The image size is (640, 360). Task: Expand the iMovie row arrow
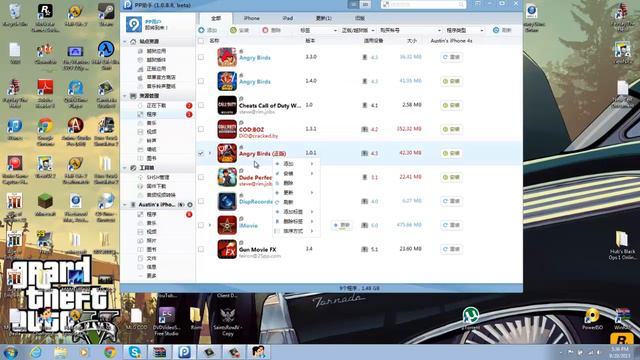(x=210, y=225)
